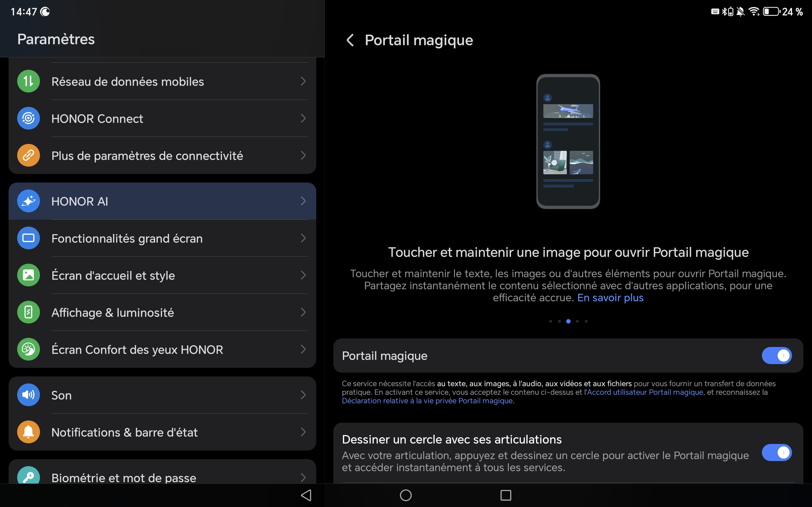Open Biométrie et mot de passe

(123, 477)
